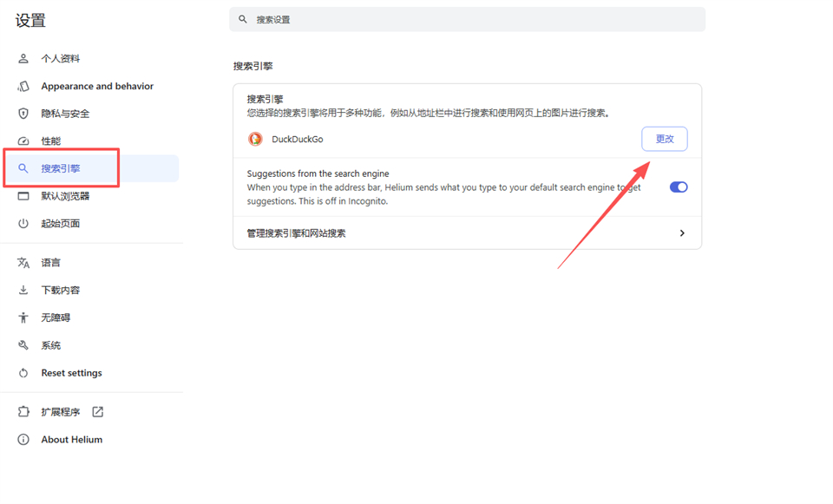Screen dimensions: 833x504
Task: Click the 无障碍 accessibility icon
Action: (22, 317)
